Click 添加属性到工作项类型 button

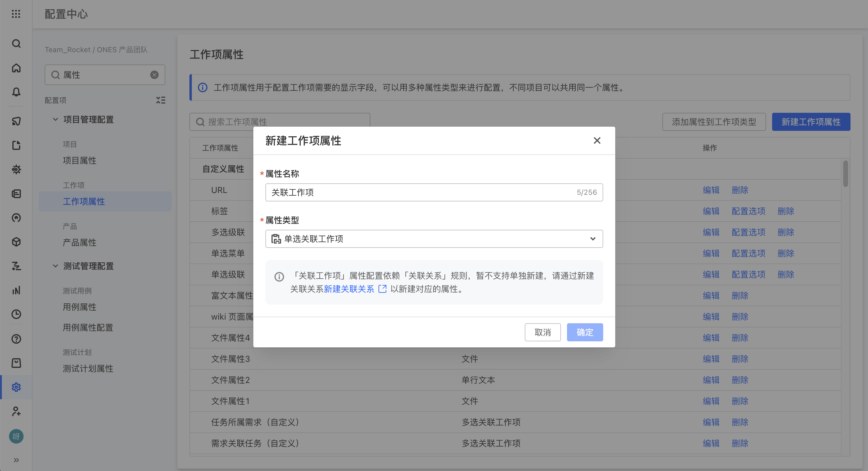point(714,122)
